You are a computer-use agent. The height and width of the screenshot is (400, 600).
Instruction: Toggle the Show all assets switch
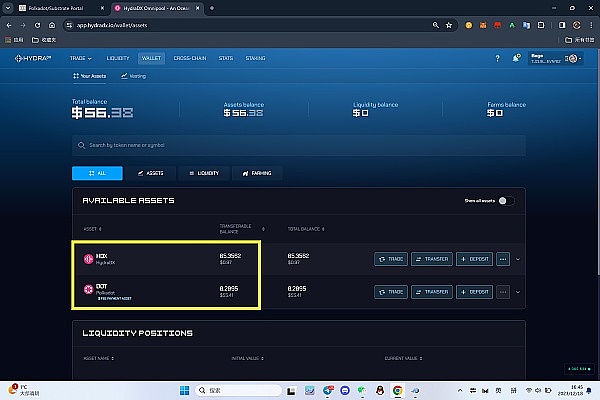(x=506, y=200)
